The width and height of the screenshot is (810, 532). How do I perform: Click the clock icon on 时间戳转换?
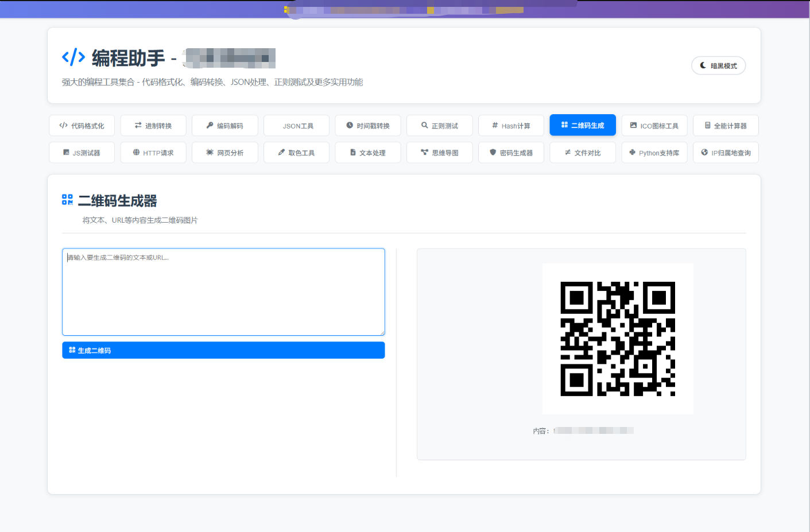point(350,125)
